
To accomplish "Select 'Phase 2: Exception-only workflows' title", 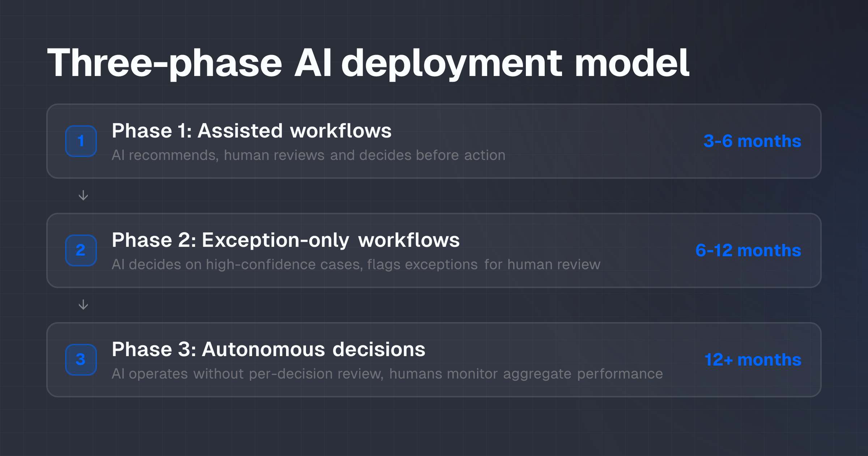I will pos(286,240).
